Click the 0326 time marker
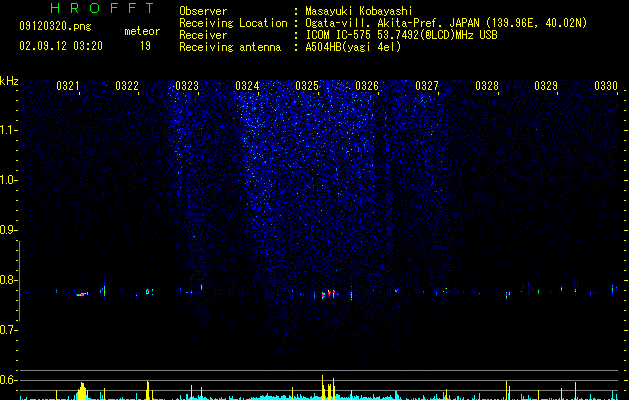 pos(367,86)
